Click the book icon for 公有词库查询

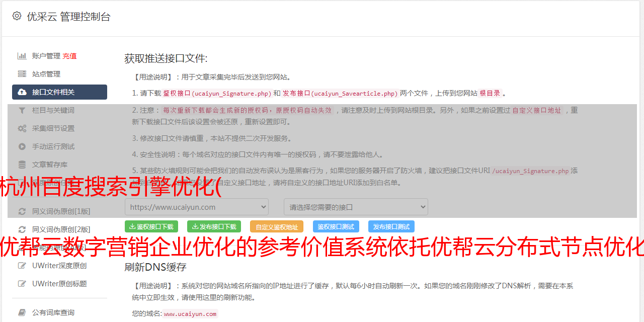coord(22,312)
